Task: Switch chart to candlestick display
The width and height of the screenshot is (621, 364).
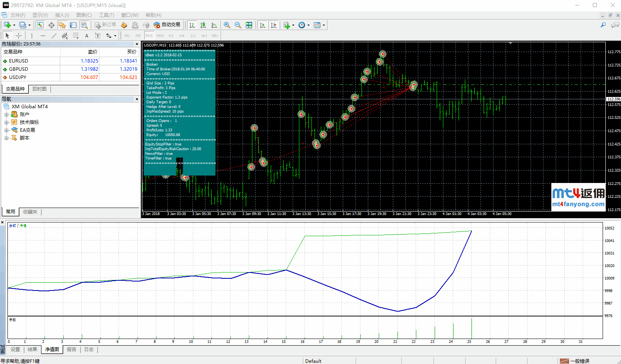Action: click(x=203, y=25)
